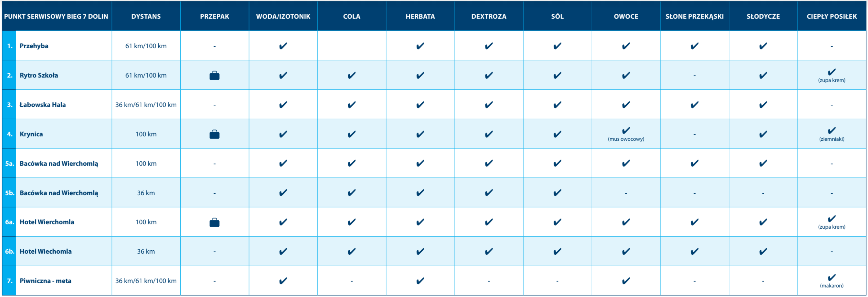Click the 36 km/61 km/100 km distance for Łabowska Hala
868x297 pixels.
[146, 105]
